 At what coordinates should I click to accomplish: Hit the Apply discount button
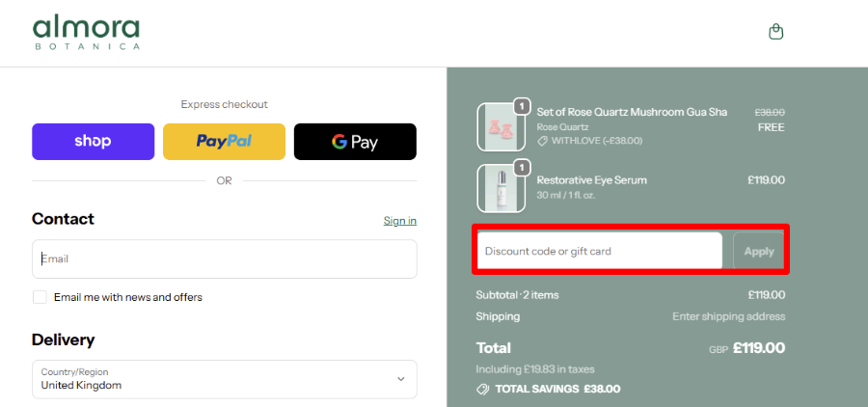(x=759, y=251)
